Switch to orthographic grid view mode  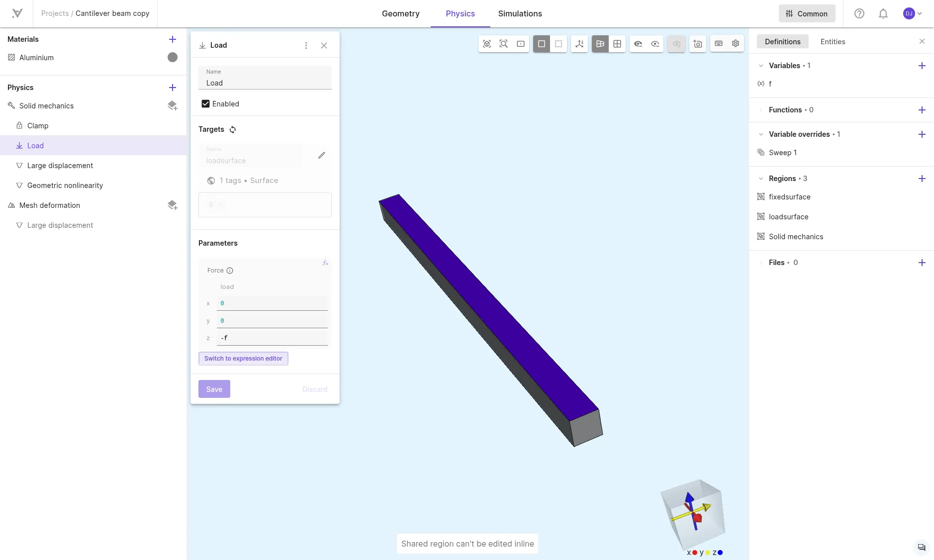click(617, 44)
